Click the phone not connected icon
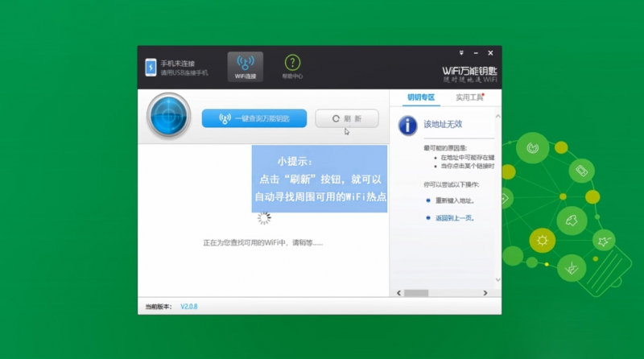Image resolution: width=644 pixels, height=359 pixels. click(x=151, y=68)
